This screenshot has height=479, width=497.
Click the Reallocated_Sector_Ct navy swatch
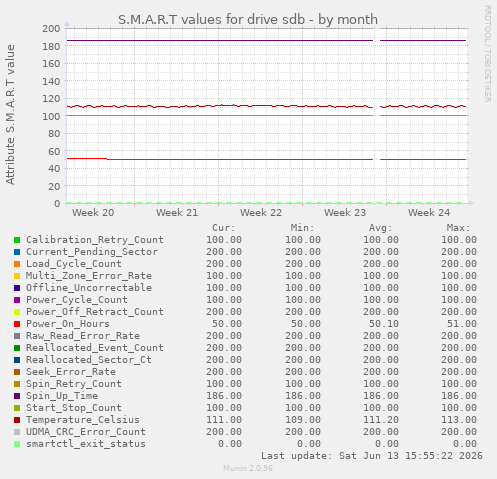(17, 360)
